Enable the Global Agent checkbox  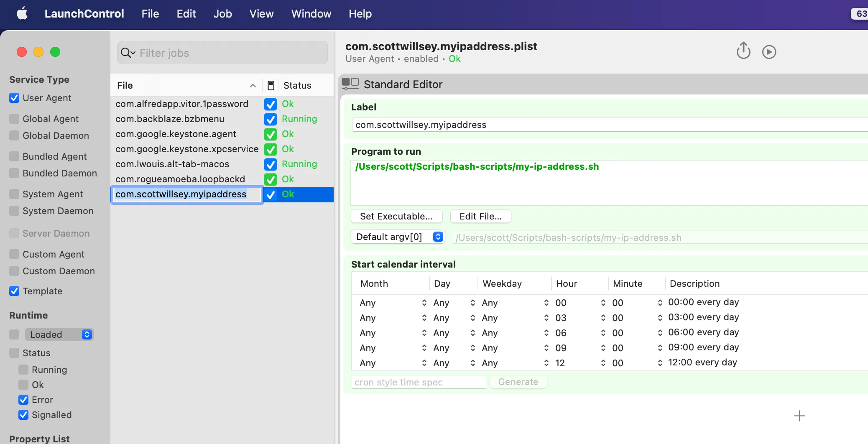(x=14, y=119)
